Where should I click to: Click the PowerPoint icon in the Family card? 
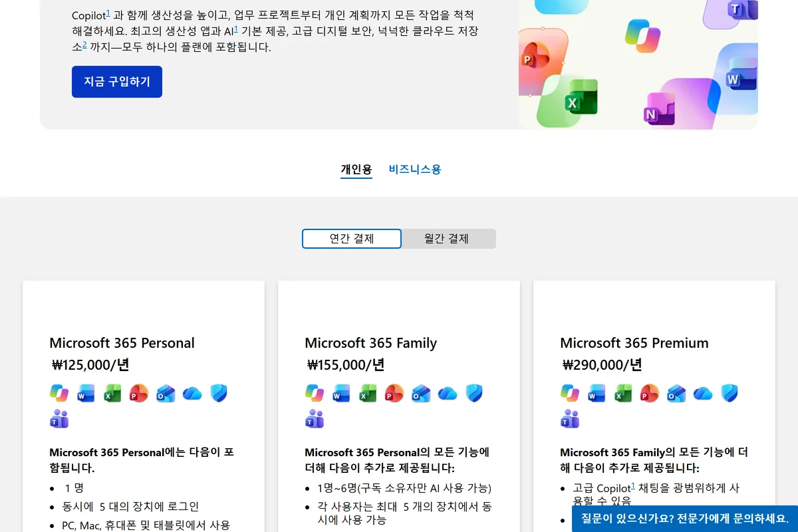[x=394, y=393]
